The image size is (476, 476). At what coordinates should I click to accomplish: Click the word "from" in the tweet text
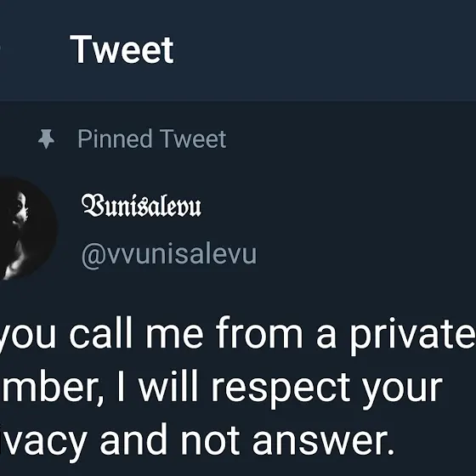click(x=259, y=331)
